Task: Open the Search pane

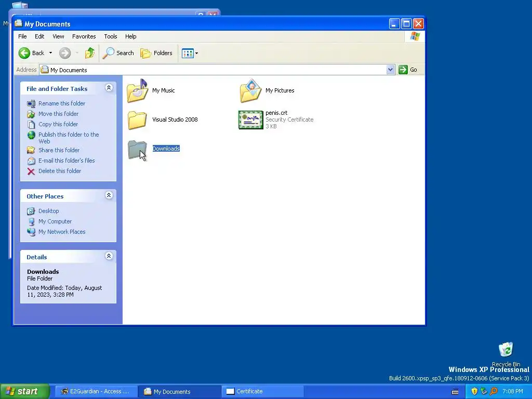Action: [x=118, y=53]
